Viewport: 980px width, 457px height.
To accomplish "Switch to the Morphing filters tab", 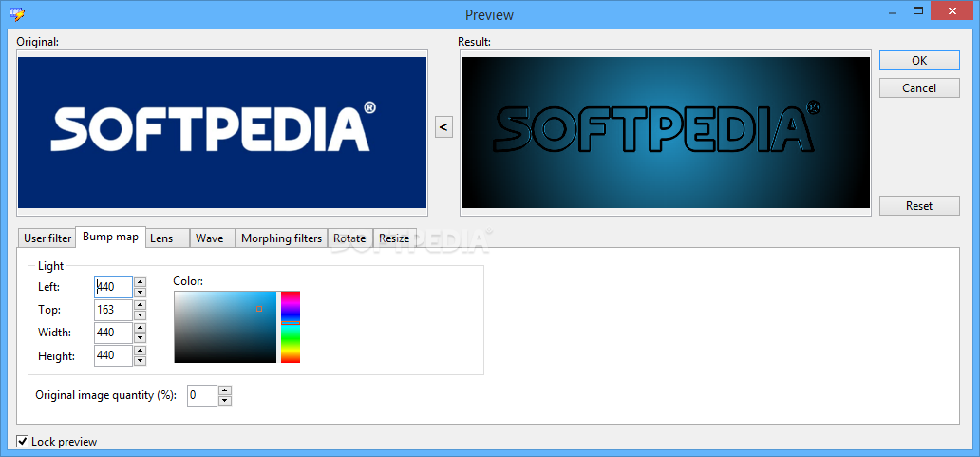I will pos(281,238).
